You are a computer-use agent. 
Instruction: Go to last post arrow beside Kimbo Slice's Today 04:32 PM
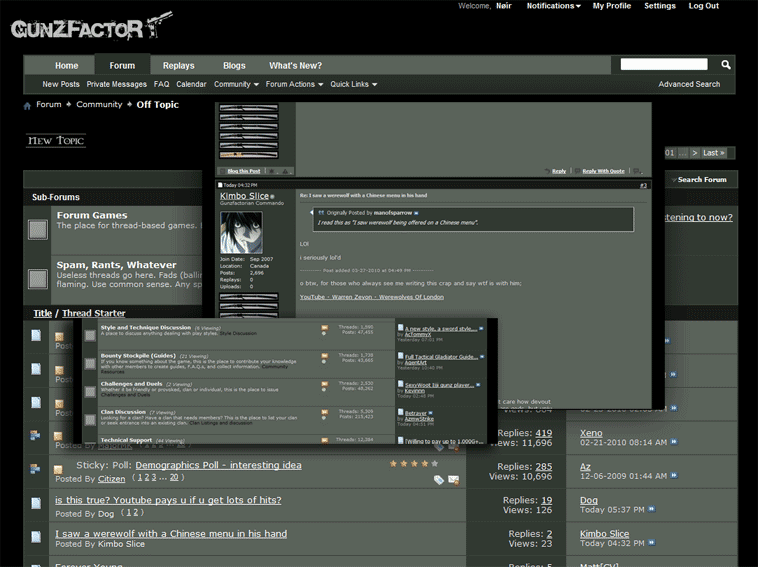point(652,542)
